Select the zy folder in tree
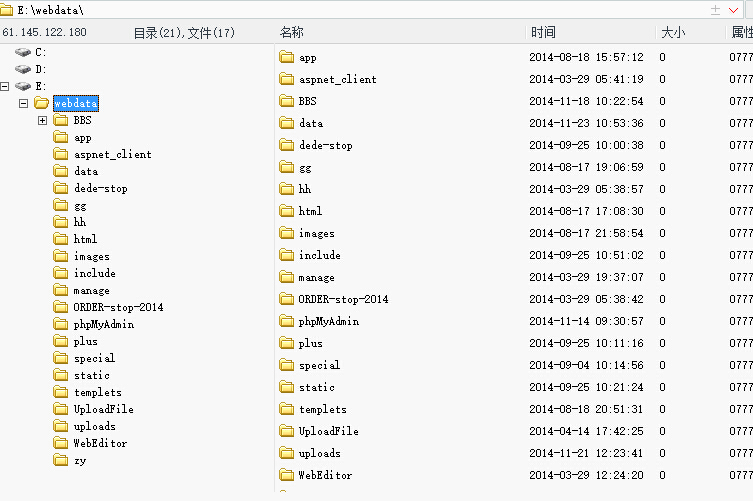 point(70,460)
